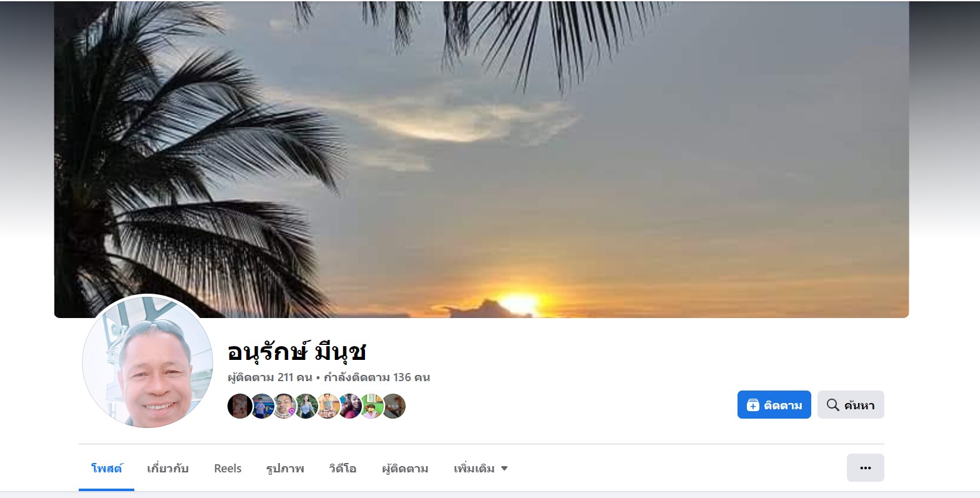Click the กำลังติดตาม 136 คน link
The width and height of the screenshot is (980, 498).
pos(377,377)
